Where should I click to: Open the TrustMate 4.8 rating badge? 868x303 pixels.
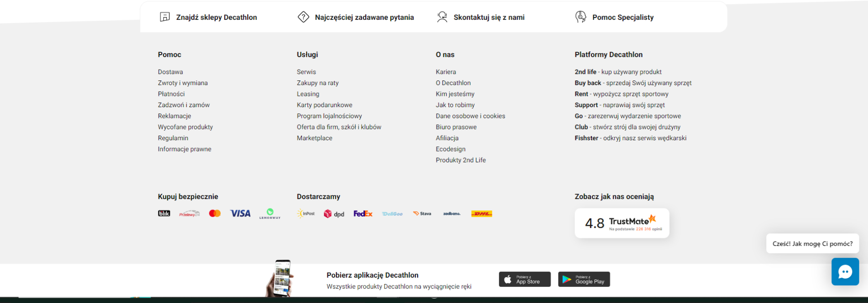622,223
